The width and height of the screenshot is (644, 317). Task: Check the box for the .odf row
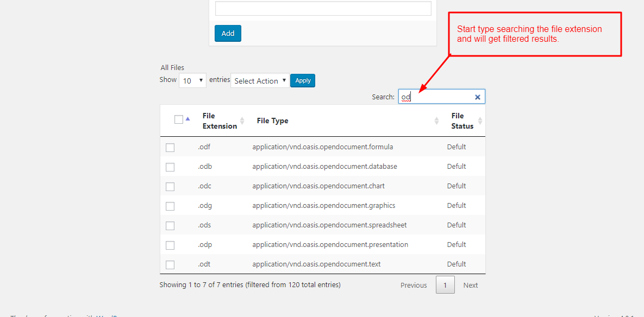click(x=170, y=148)
